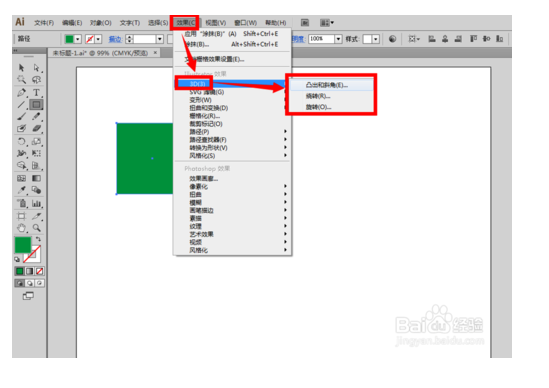The width and height of the screenshot is (549, 388).
Task: Select the Pencil tool
Action: 36,116
